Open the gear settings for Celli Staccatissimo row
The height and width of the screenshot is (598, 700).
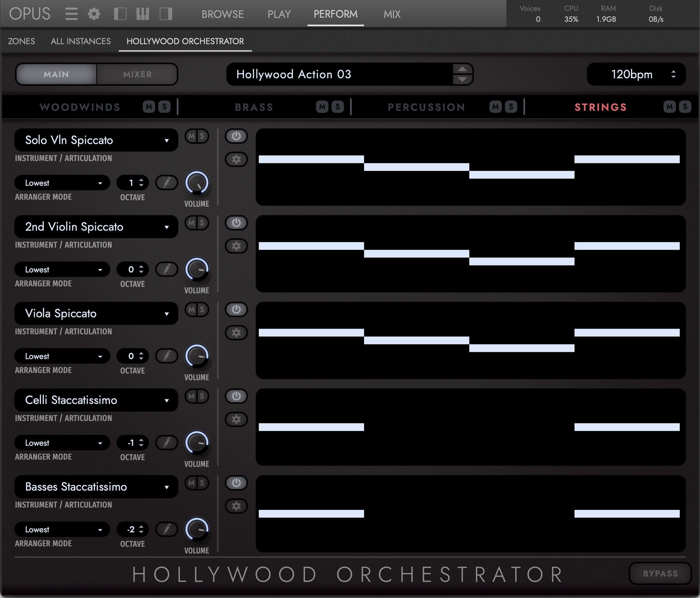pyautogui.click(x=236, y=419)
